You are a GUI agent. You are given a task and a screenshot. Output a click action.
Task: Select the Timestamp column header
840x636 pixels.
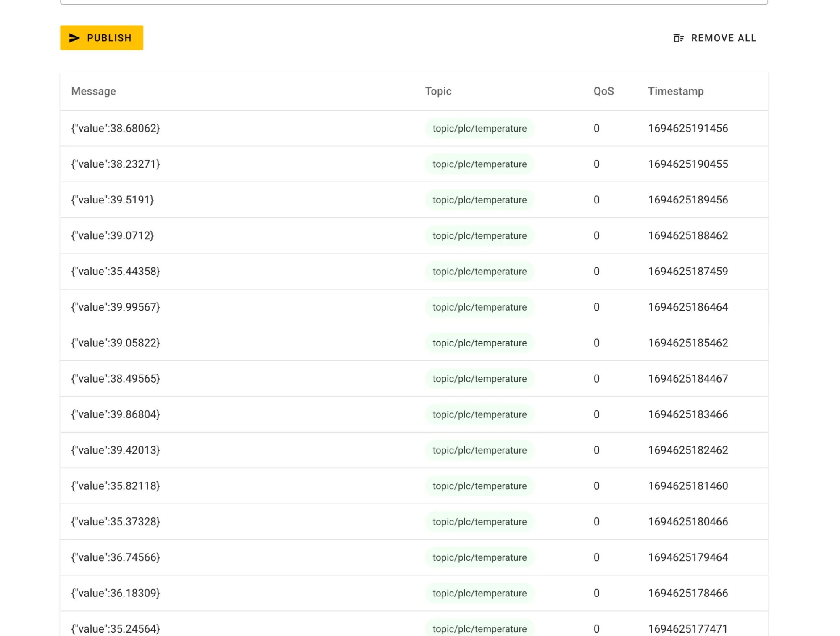pyautogui.click(x=675, y=91)
